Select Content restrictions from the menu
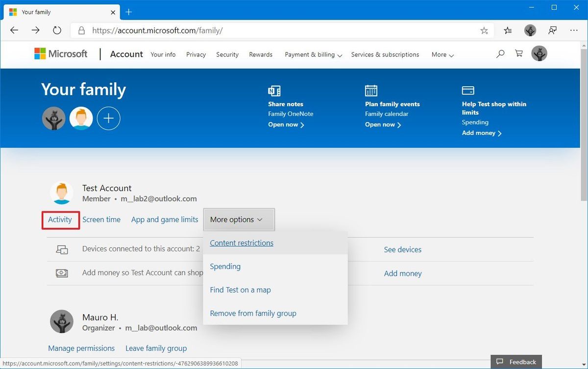588x369 pixels. click(241, 243)
